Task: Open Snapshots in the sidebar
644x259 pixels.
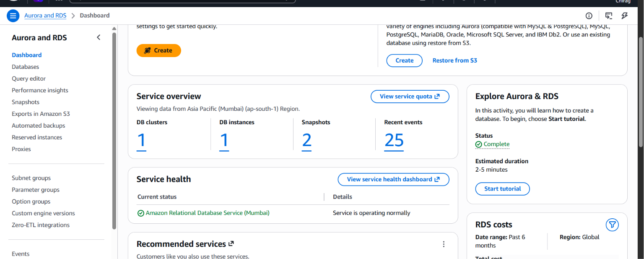Action: tap(26, 102)
